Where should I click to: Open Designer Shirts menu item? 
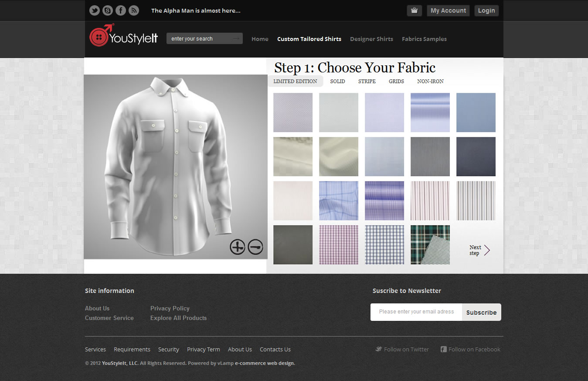click(x=371, y=39)
